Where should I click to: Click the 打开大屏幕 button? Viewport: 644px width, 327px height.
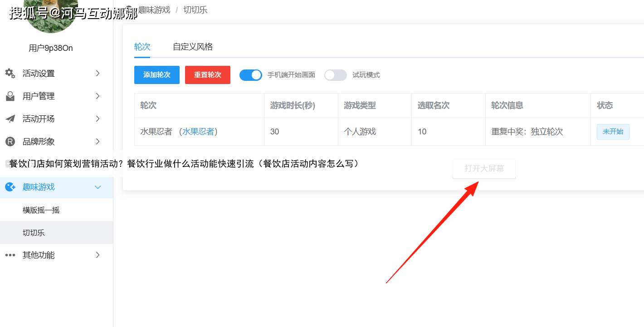click(484, 168)
